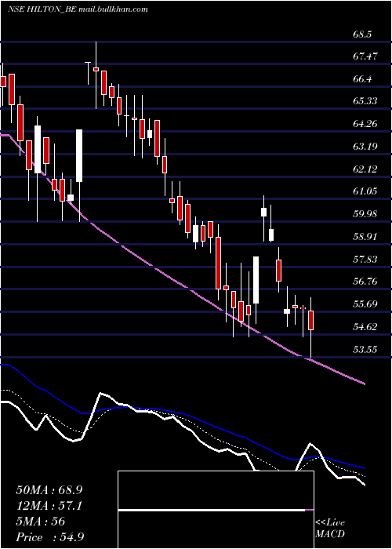The image size is (392, 549).
Task: Click the highest candle wick reaching 68.5
Action: click(x=96, y=75)
